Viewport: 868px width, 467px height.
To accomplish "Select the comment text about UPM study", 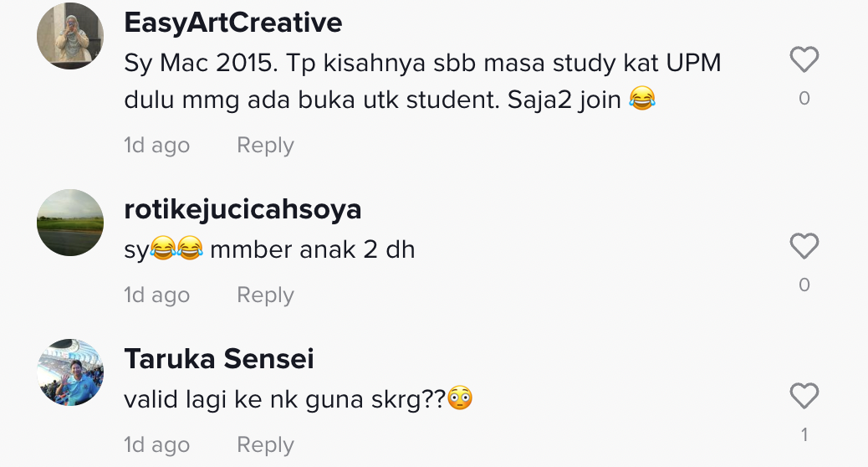I will (x=421, y=82).
